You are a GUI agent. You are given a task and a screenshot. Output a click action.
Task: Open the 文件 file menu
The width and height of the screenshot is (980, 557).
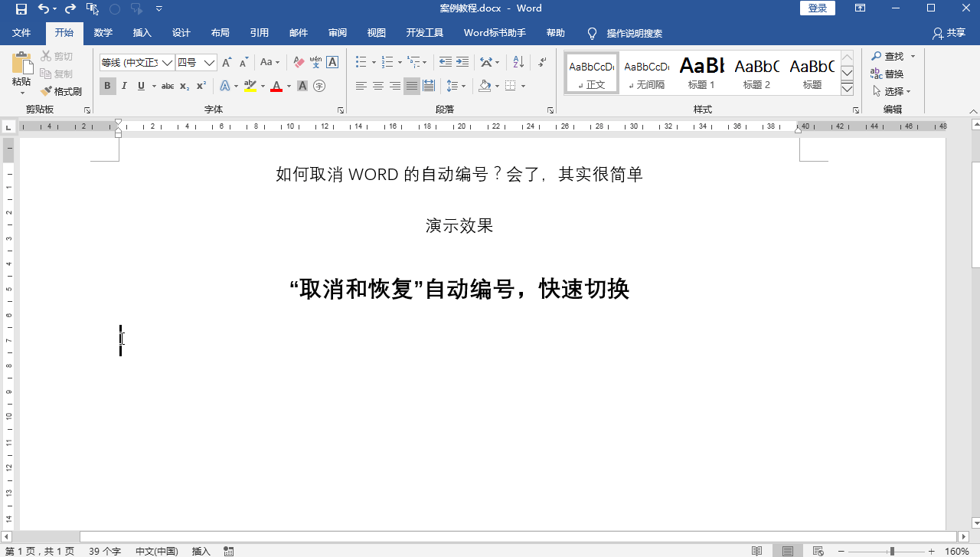[x=21, y=33]
